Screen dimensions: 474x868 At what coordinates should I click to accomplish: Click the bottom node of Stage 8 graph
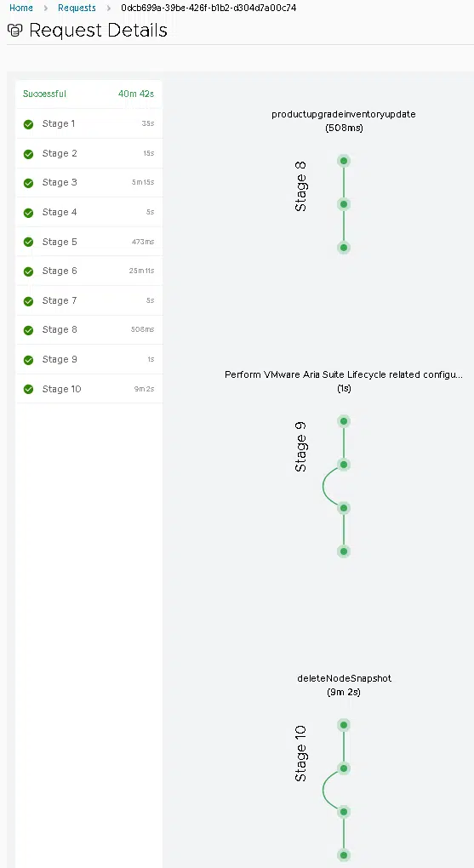pyautogui.click(x=344, y=248)
